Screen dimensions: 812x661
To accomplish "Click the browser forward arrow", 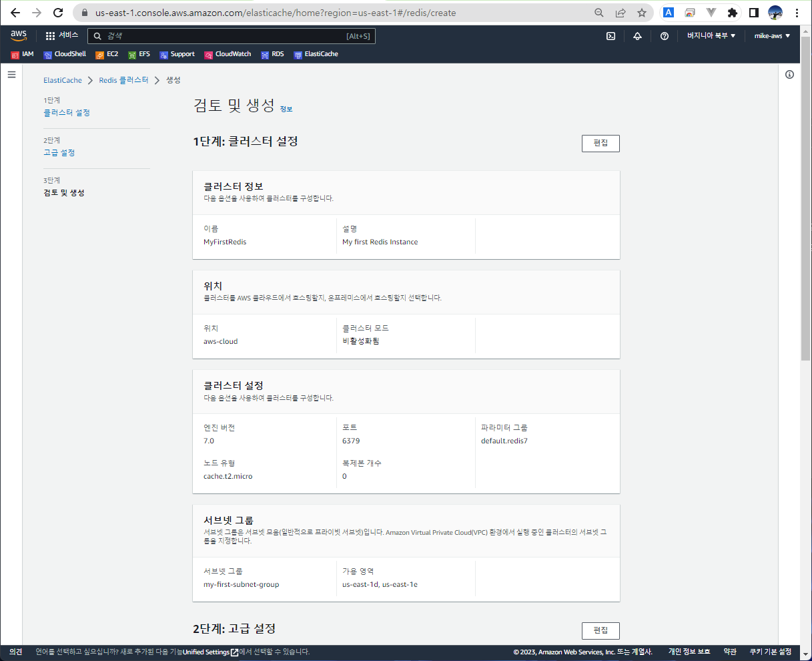I will pyautogui.click(x=37, y=13).
